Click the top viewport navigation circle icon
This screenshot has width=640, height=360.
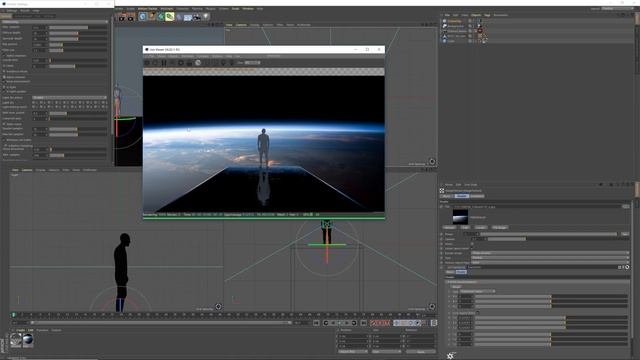point(432,162)
